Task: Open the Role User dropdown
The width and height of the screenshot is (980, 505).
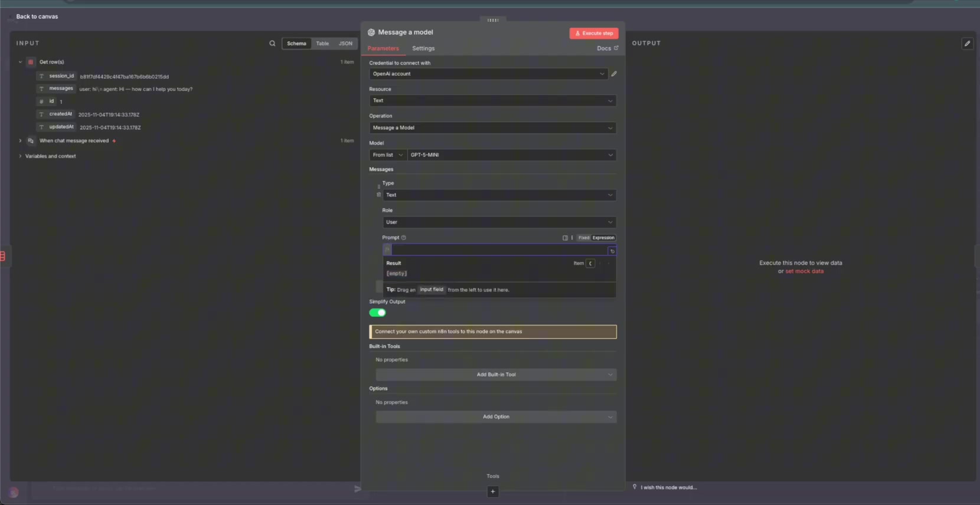Action: coord(499,222)
